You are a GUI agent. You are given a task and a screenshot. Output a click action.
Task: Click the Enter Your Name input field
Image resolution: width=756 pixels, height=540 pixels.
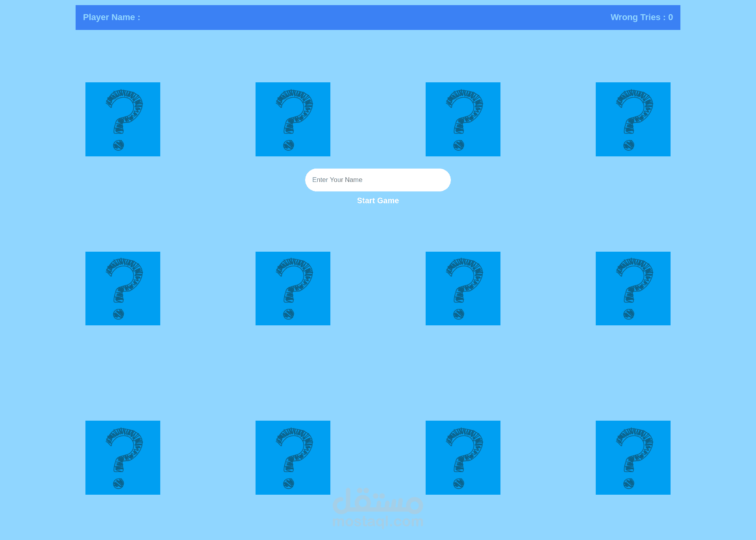pos(378,180)
